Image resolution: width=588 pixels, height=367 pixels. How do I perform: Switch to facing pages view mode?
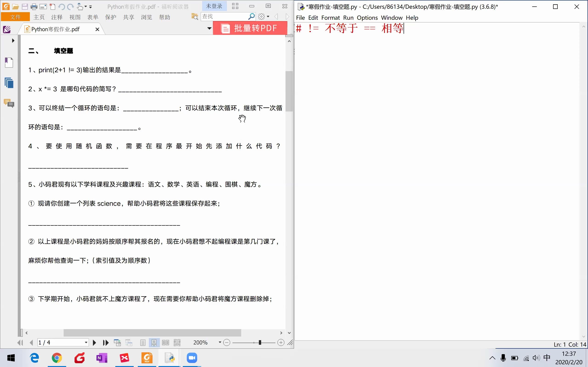(166, 342)
